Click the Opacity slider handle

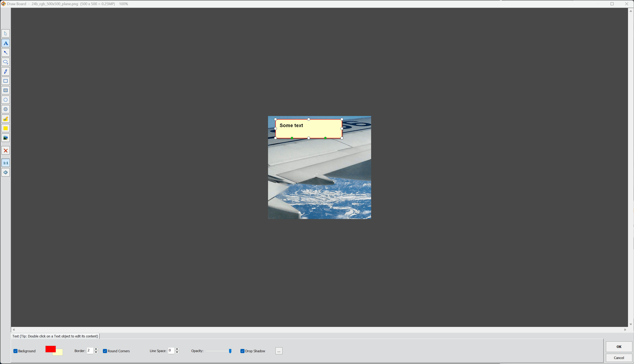[x=230, y=351]
